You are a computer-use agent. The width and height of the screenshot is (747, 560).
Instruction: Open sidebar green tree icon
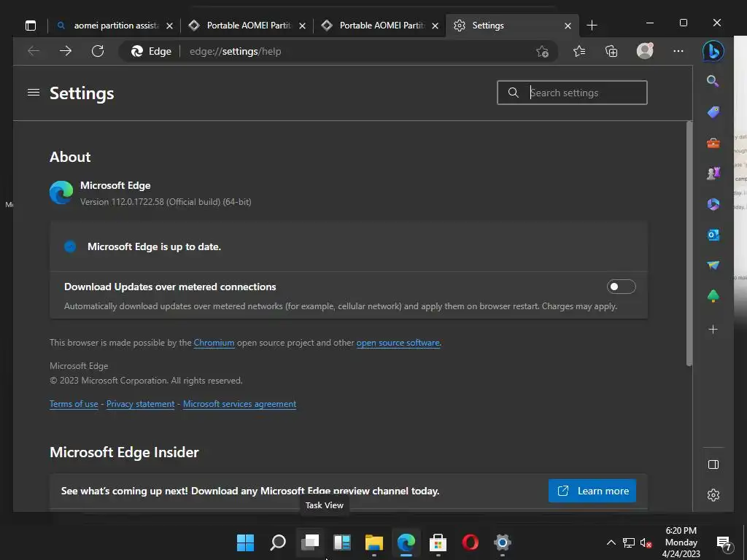[713, 296]
